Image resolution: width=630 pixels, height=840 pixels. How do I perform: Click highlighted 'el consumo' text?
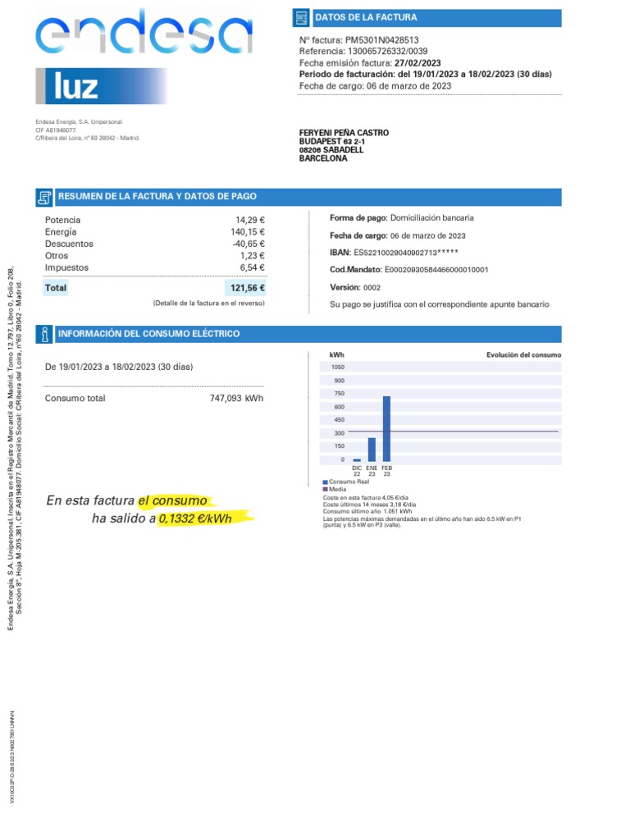[172, 500]
